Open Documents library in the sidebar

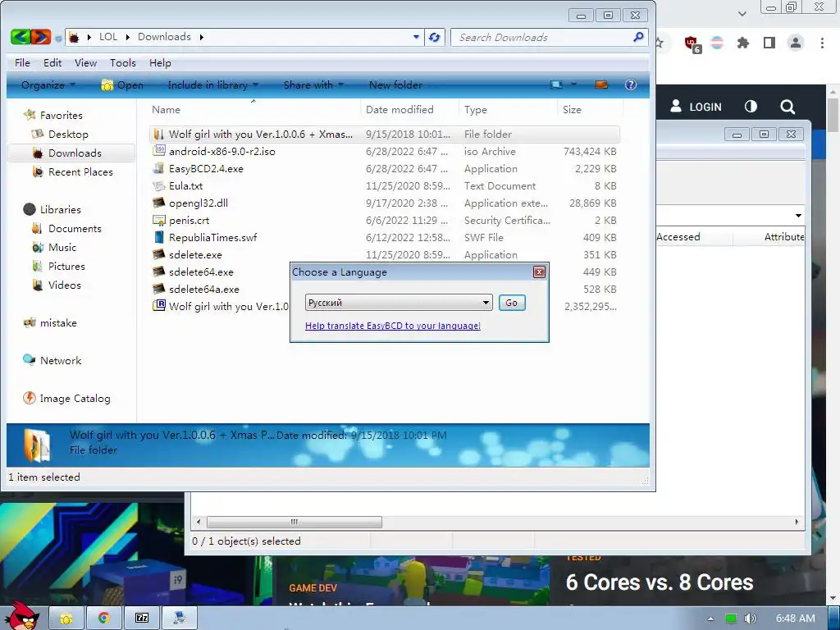pos(75,228)
